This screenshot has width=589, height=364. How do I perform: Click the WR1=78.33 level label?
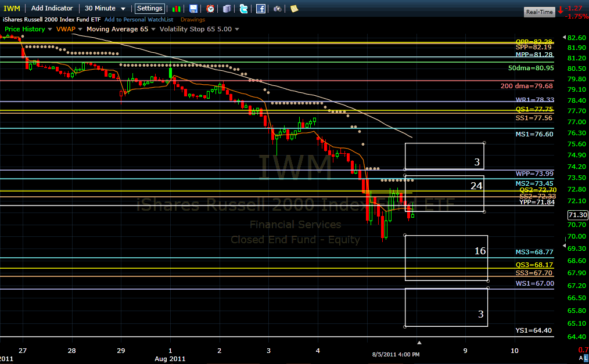pyautogui.click(x=534, y=100)
